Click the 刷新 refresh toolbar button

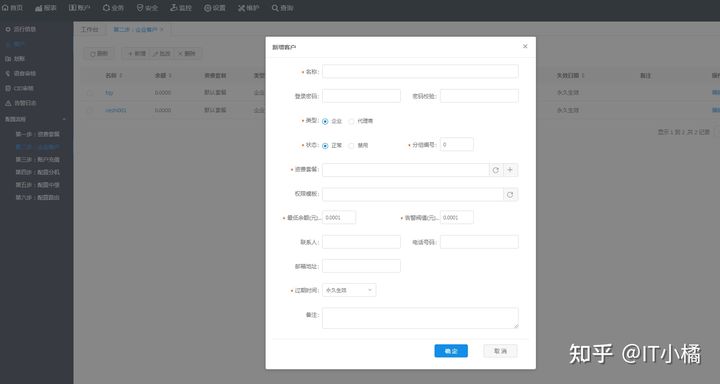(x=99, y=54)
